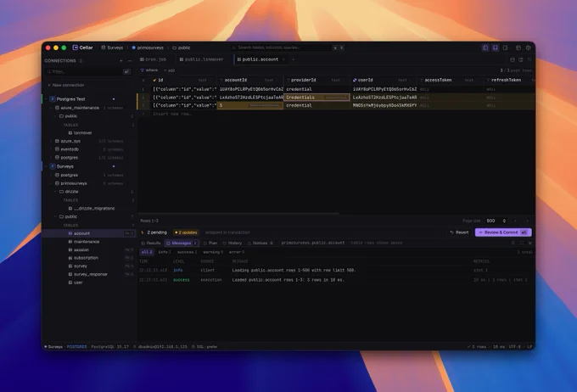Filter messages by warning level
Screen dimensions: 577x392
coord(214,252)
